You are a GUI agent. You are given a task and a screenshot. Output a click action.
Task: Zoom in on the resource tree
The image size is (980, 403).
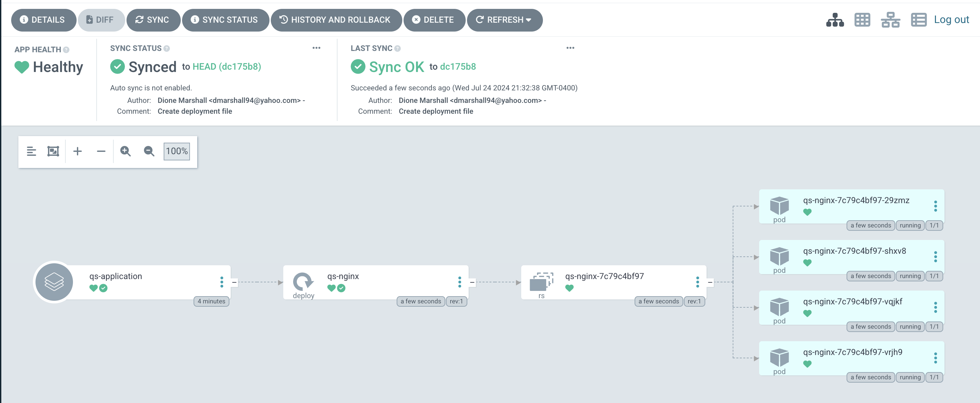coord(125,151)
